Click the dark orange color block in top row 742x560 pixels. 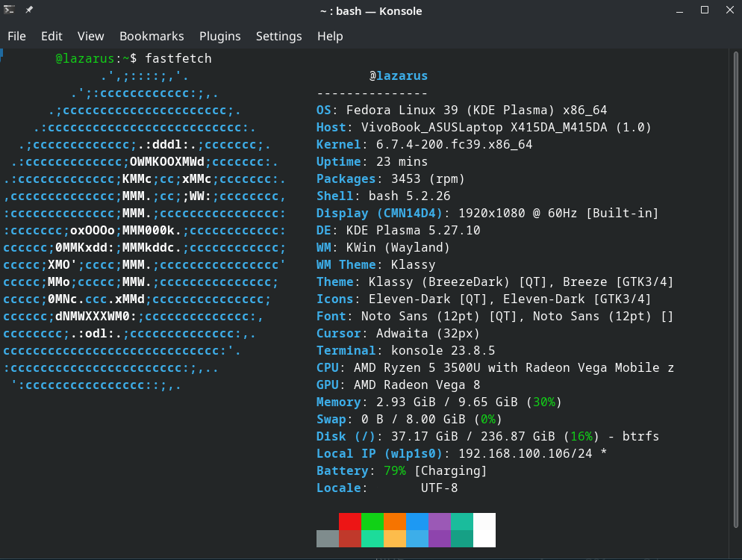[x=394, y=521]
